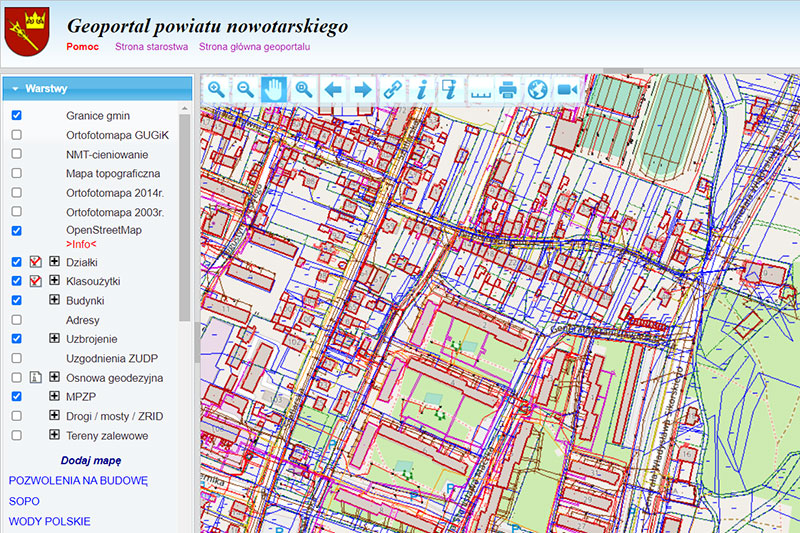Enable the Ortofotomapa GUGiK layer

tap(16, 135)
